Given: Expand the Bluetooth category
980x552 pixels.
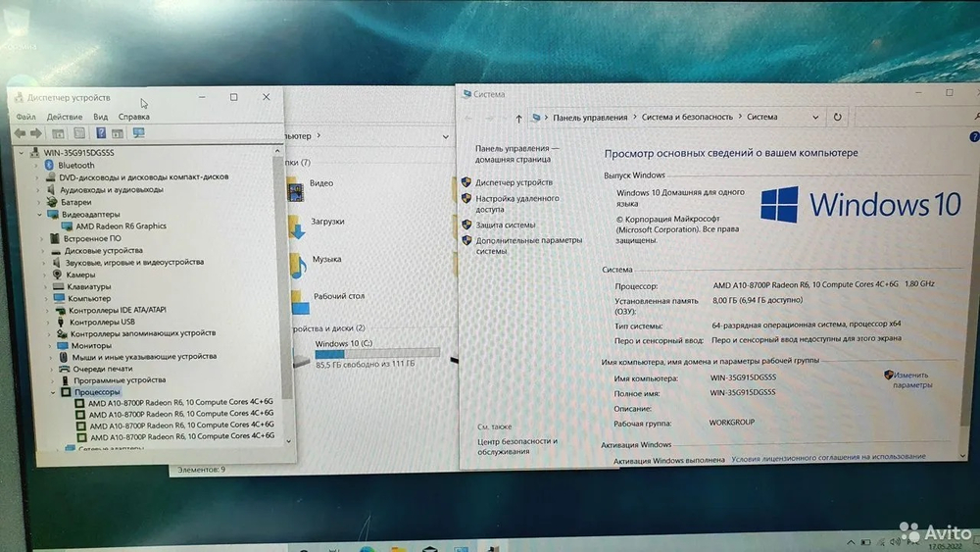Looking at the screenshot, I should coord(36,165).
